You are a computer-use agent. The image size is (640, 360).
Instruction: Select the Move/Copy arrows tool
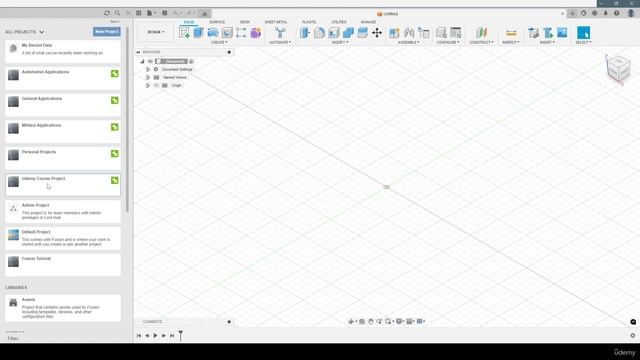(377, 33)
